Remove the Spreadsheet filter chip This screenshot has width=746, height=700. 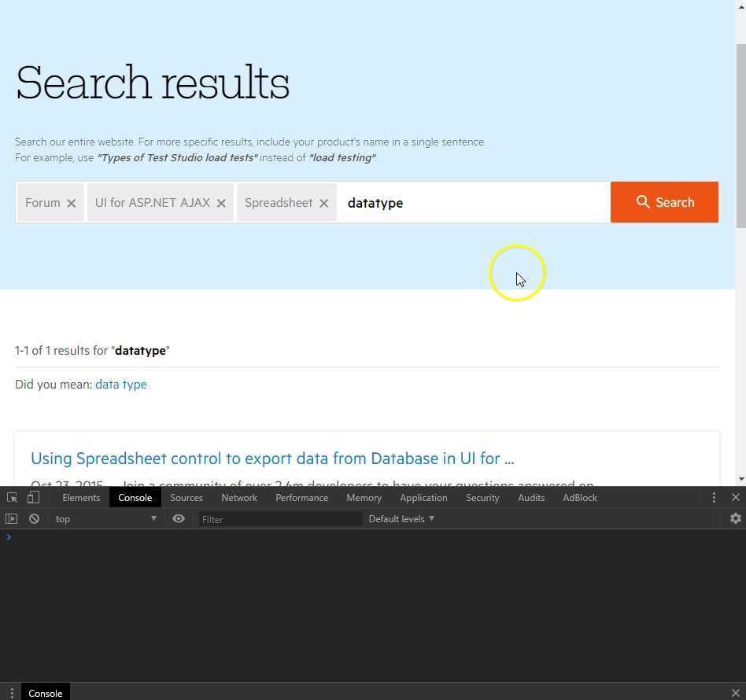[x=323, y=203]
